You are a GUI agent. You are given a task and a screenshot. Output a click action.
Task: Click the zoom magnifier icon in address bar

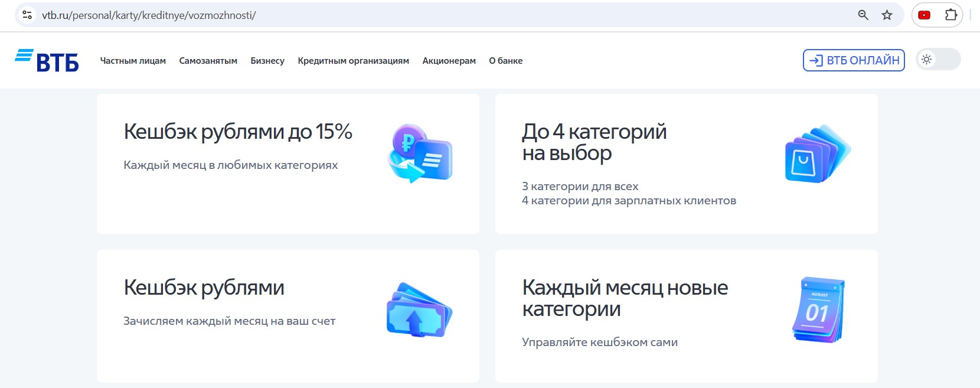click(x=863, y=15)
